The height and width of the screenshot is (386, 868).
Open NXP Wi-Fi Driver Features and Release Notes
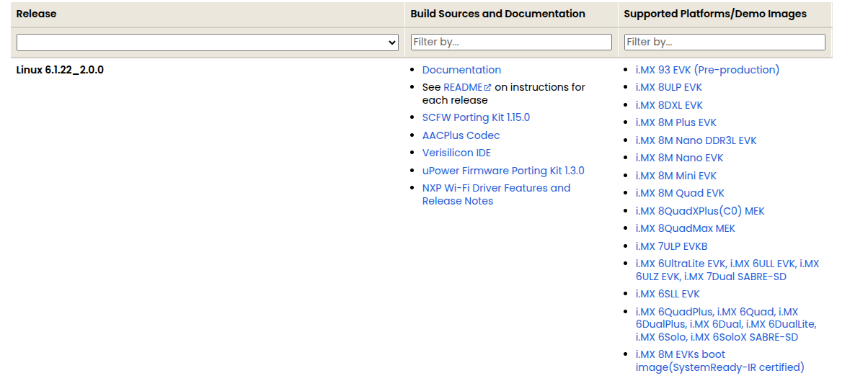[496, 194]
